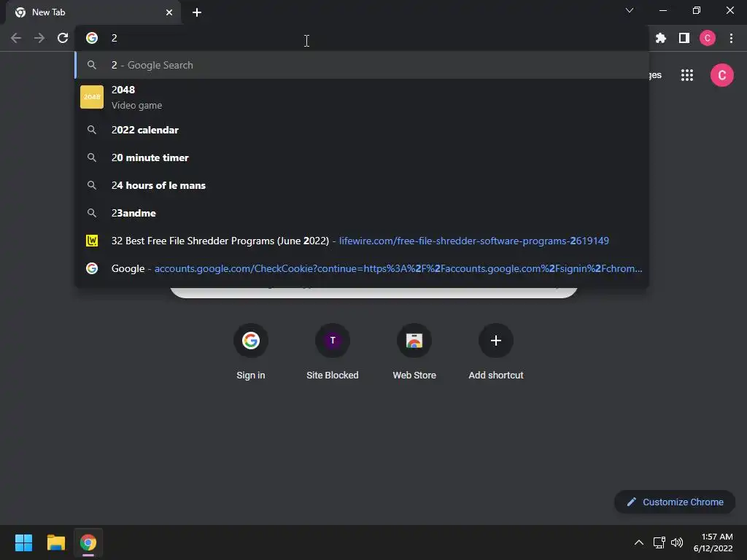Click the Chrome taskbar icon
Viewport: 747px width, 560px height.
[x=88, y=542]
